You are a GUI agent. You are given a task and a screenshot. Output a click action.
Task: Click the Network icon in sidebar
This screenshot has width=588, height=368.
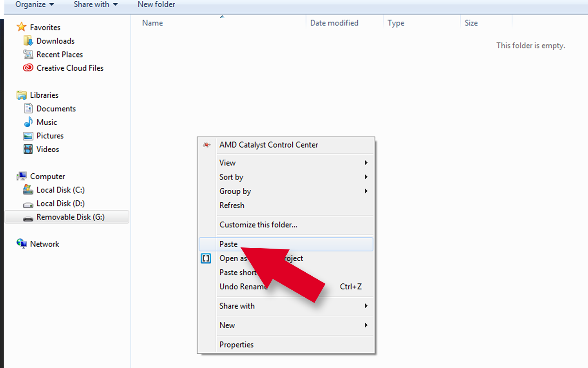[x=22, y=244]
